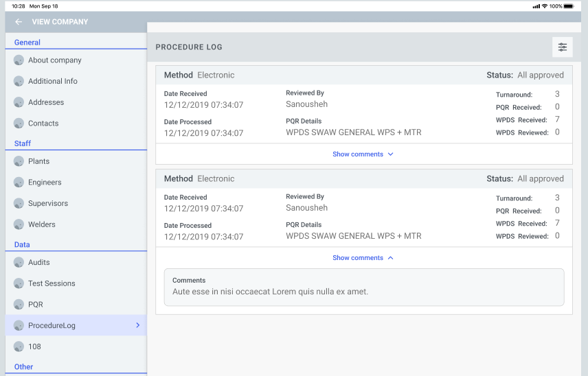
Task: Click the icon beside the 108 item
Action: (19, 346)
